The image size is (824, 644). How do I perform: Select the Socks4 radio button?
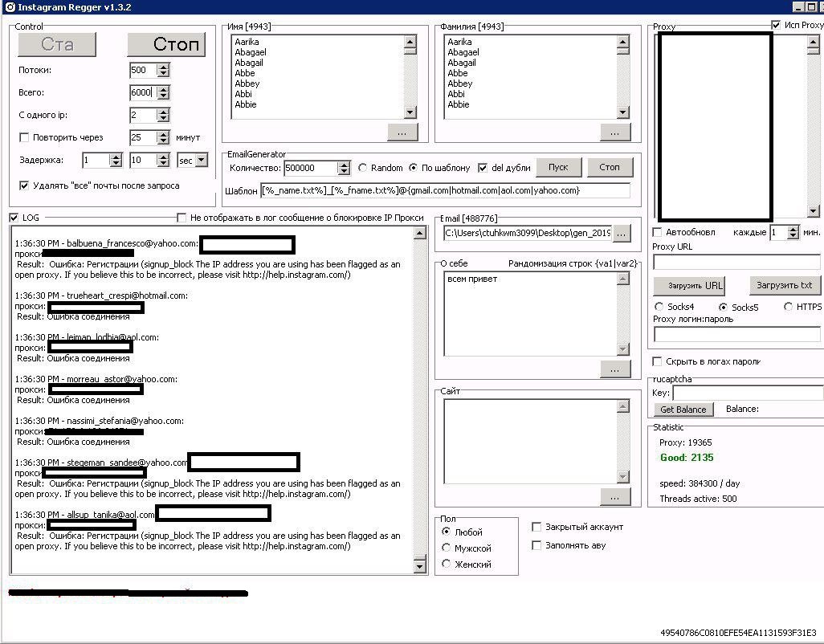[659, 306]
